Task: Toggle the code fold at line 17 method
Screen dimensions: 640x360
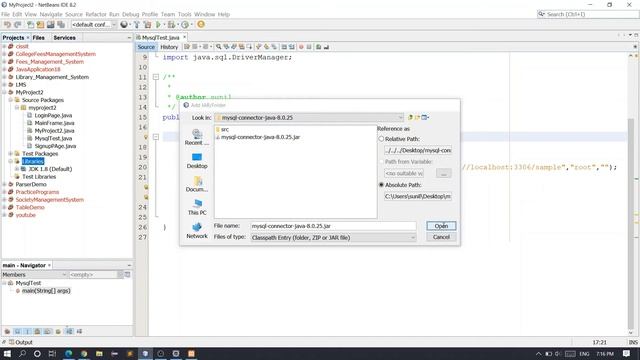Action: click(156, 137)
